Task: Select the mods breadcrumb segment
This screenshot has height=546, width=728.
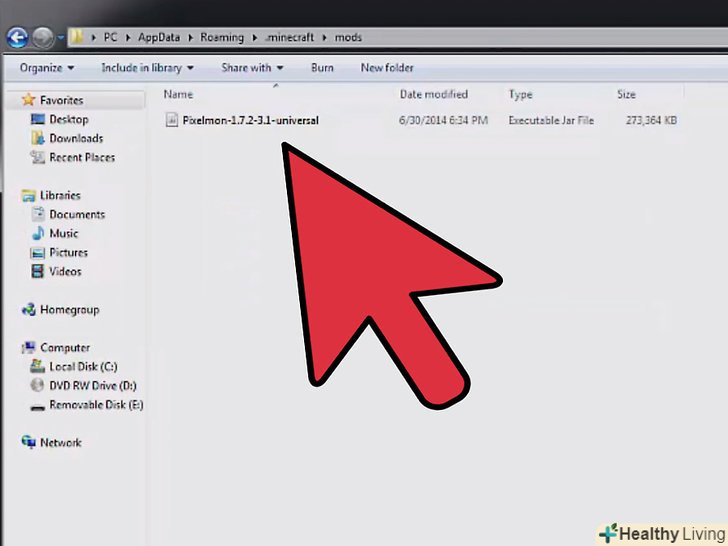Action: (348, 37)
